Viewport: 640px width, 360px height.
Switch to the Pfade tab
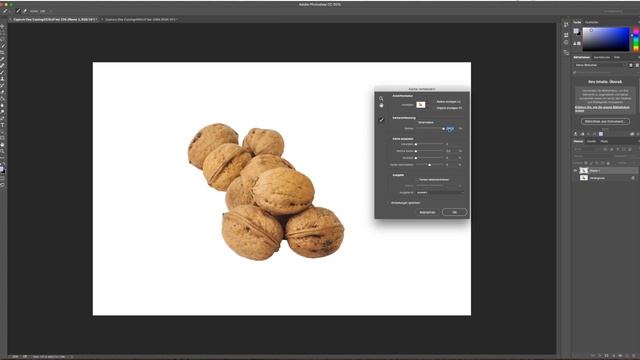coord(604,141)
